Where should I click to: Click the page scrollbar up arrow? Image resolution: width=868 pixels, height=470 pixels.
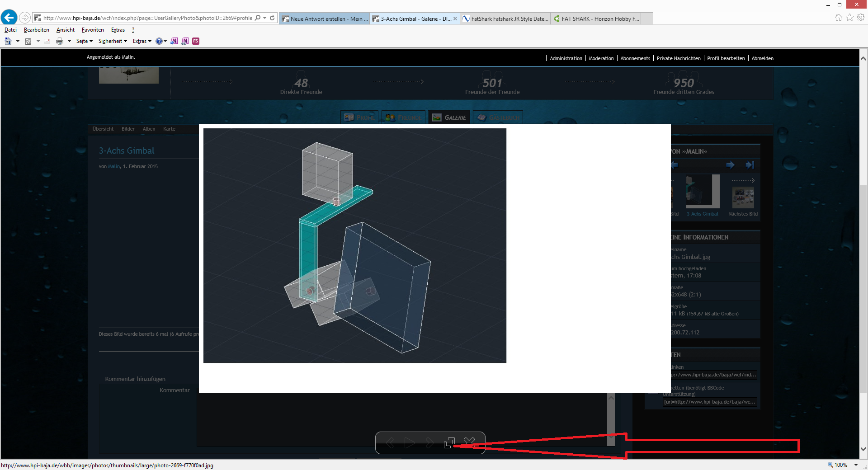point(863,58)
